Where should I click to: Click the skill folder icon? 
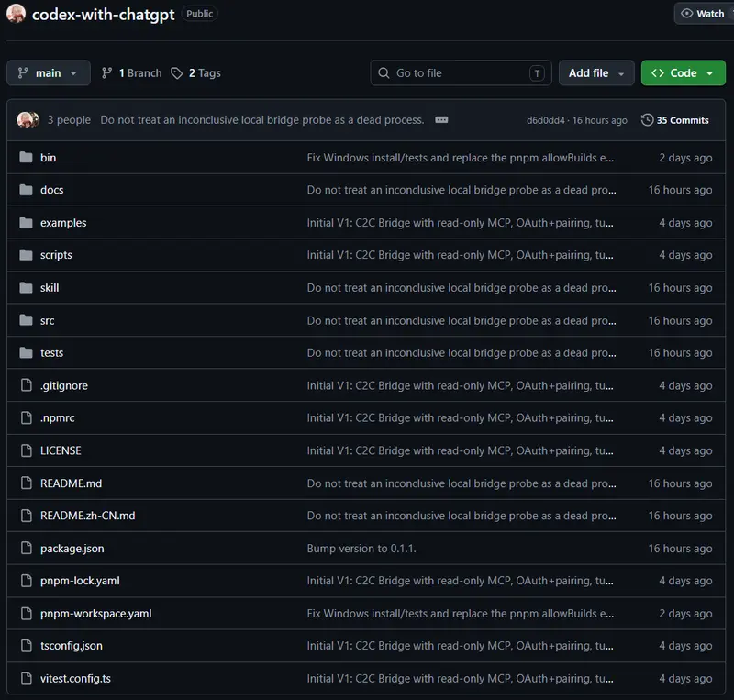click(x=27, y=287)
